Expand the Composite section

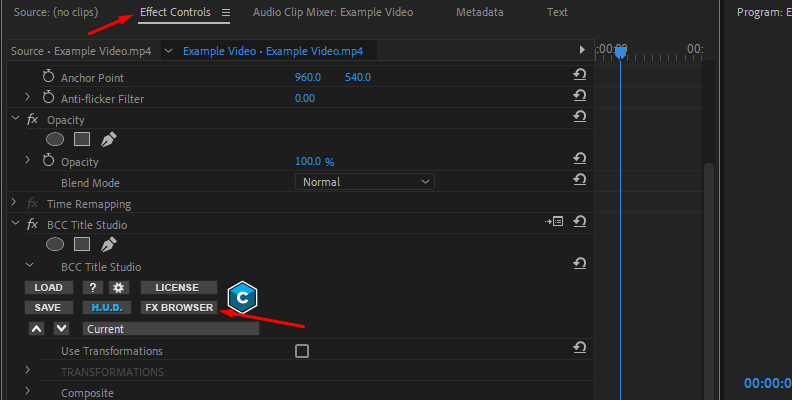point(28,392)
